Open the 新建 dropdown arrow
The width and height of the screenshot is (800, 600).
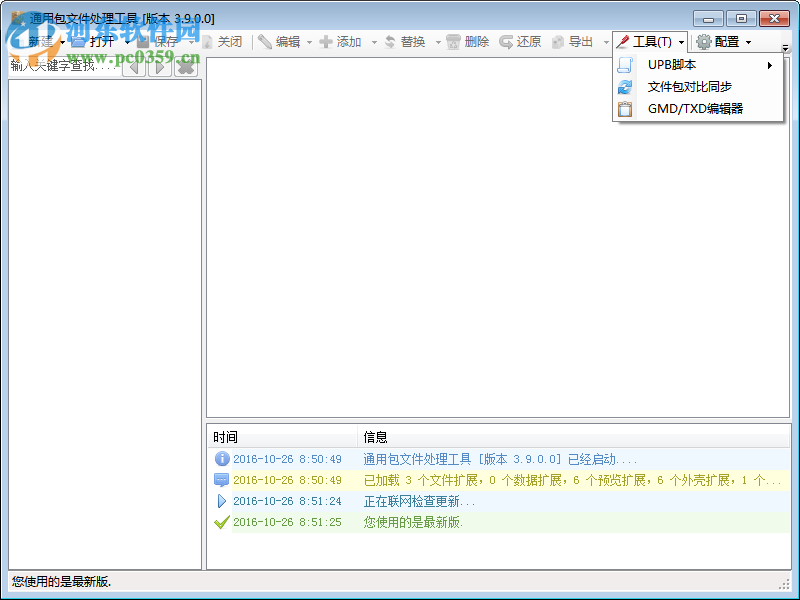[60, 42]
